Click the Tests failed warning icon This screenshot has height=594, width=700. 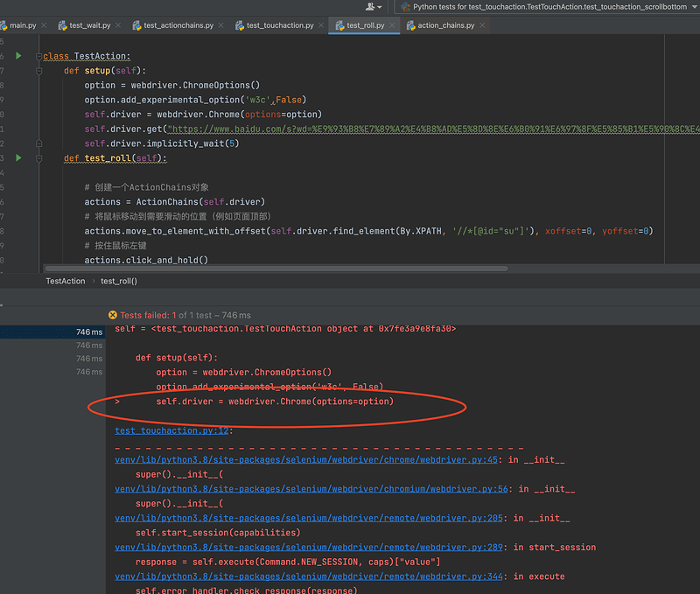(113, 315)
